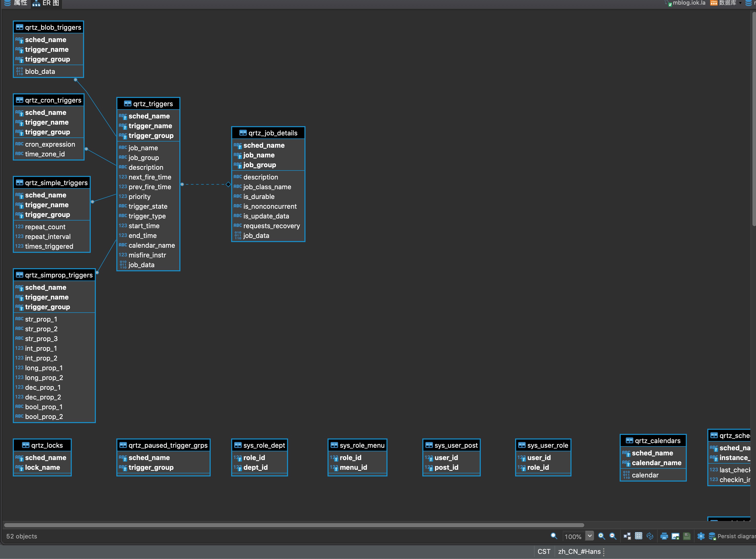This screenshot has height=559, width=756.
Task: Select sys_user_role table header
Action: pyautogui.click(x=543, y=445)
